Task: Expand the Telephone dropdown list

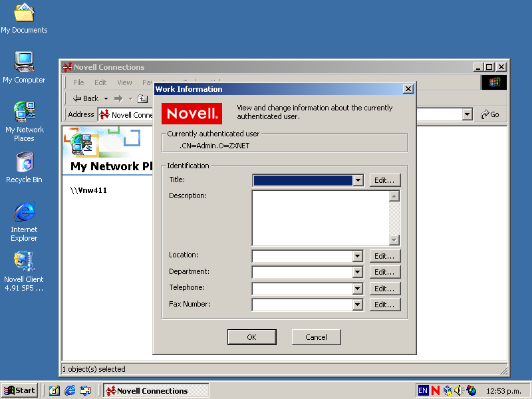Action: 358,289
